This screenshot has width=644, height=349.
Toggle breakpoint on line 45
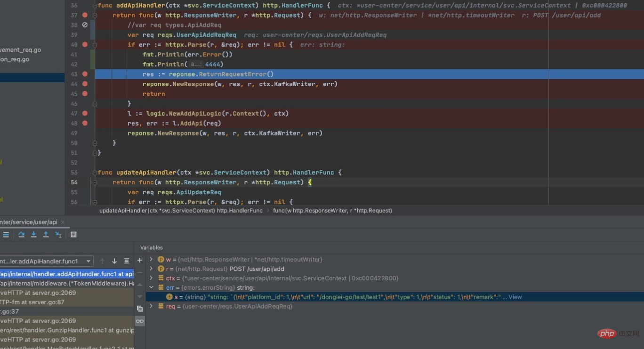coord(85,94)
